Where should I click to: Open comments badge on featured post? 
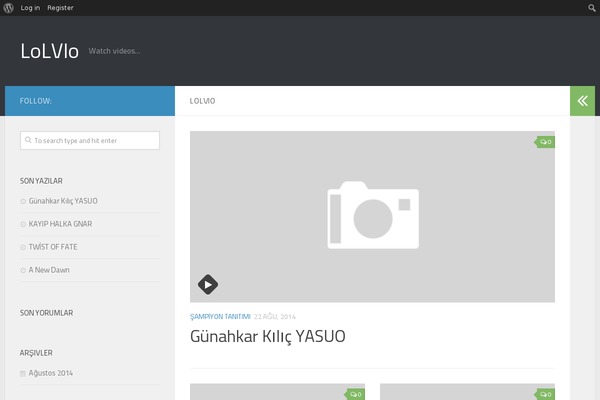(545, 142)
